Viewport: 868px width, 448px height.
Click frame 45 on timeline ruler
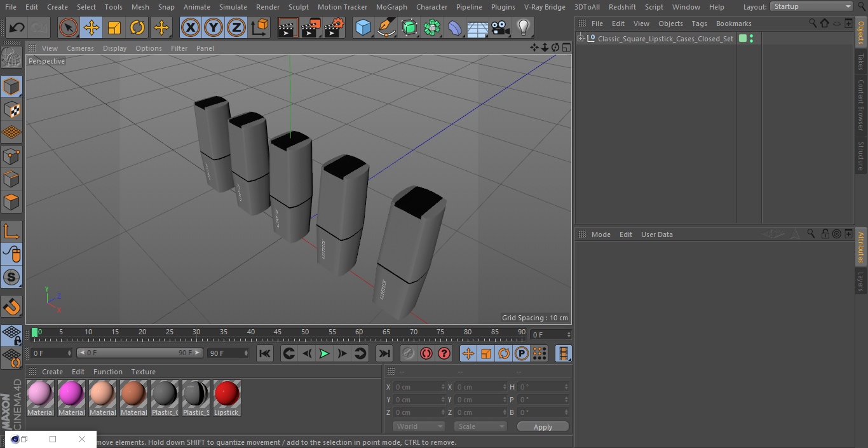[278, 332]
